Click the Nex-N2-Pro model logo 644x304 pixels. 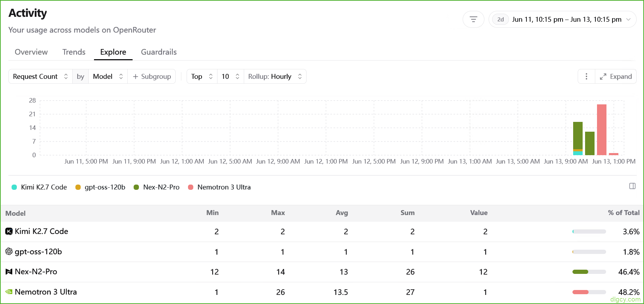click(9, 271)
